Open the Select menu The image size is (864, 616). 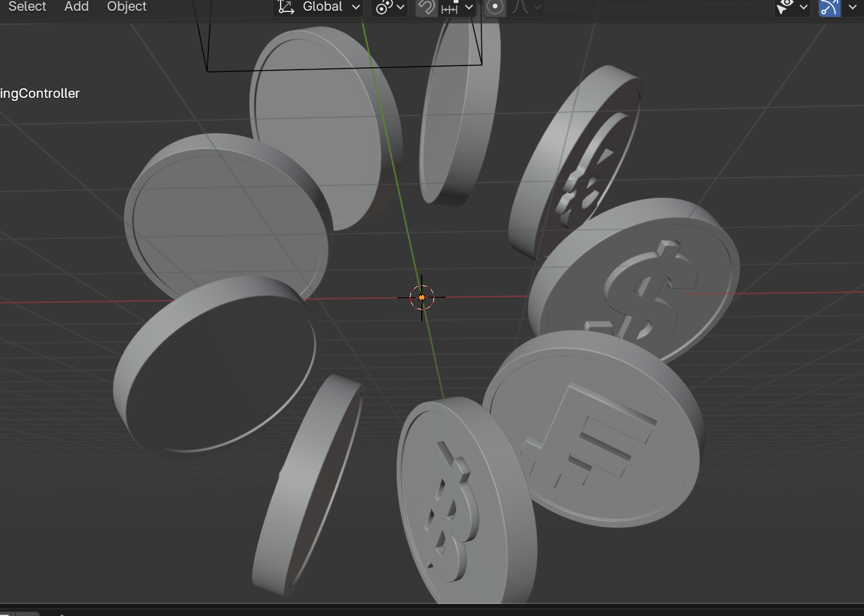point(27,7)
